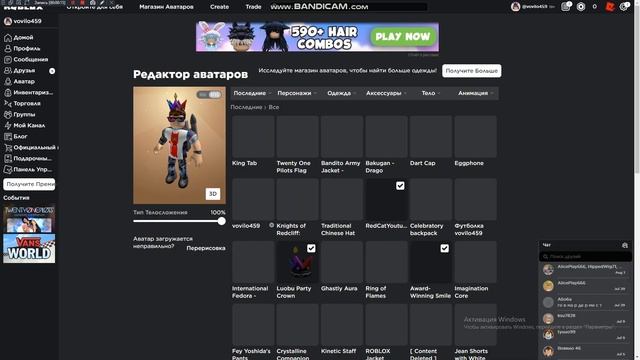Image resolution: width=640 pixels, height=360 pixels.
Task: Select the International Fedora item tile
Action: 253,262
